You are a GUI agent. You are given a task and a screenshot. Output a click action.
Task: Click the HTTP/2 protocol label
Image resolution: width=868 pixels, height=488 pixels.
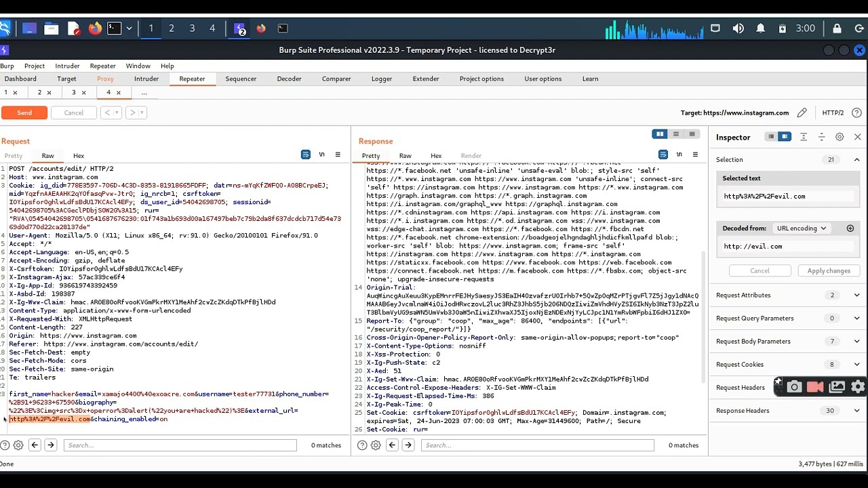coord(833,113)
